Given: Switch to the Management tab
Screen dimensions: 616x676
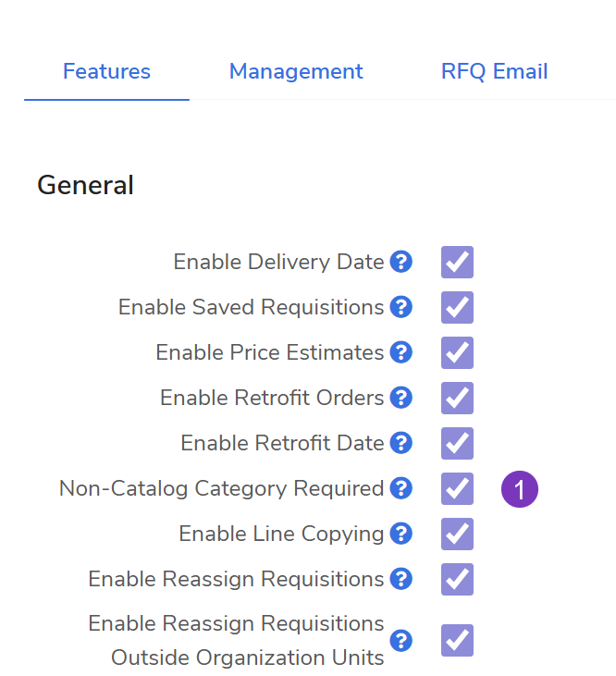Looking at the screenshot, I should pyautogui.click(x=296, y=71).
